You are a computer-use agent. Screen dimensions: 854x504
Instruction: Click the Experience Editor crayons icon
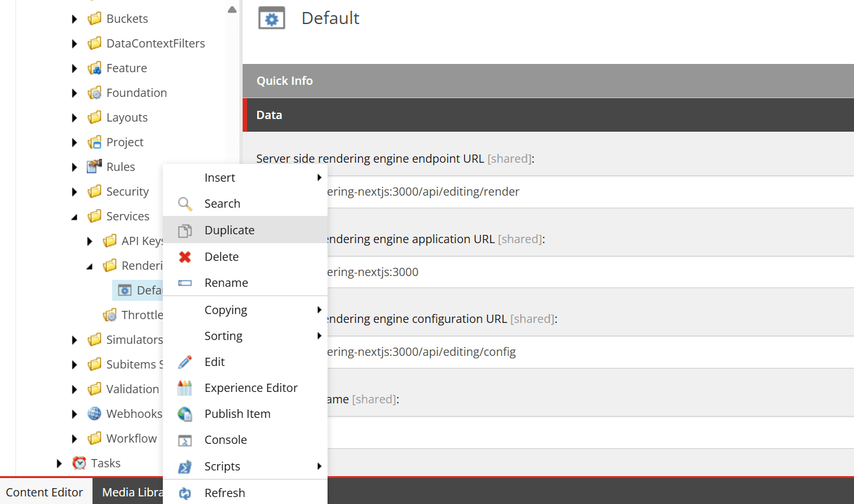(184, 388)
